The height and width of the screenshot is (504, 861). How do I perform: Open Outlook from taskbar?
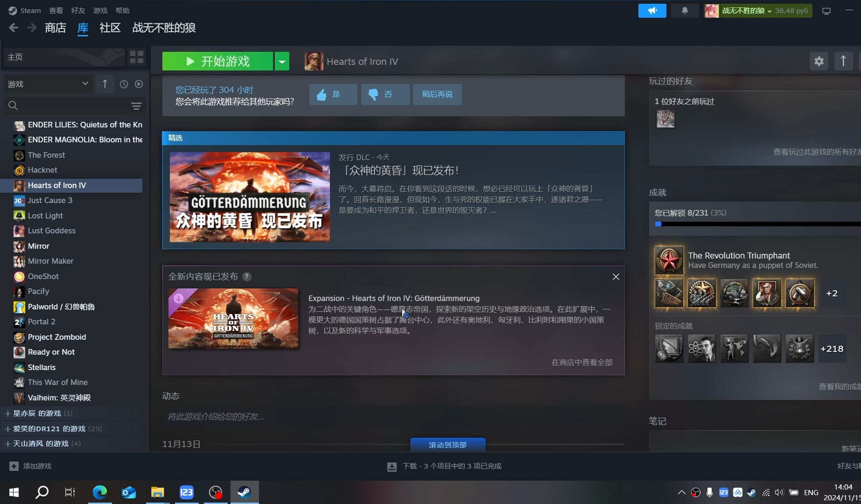pos(129,492)
